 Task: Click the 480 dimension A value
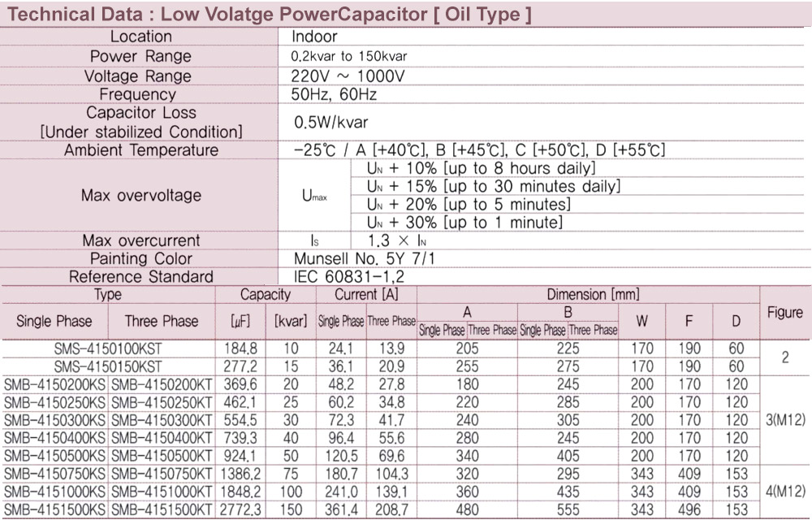coord(467,510)
